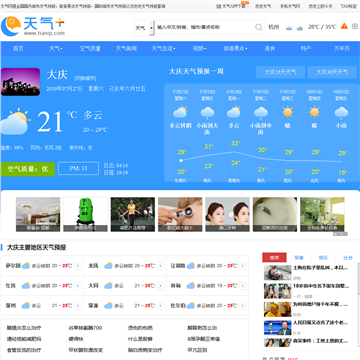This screenshot has width=360, height=360.
Task: Open the 天气 search category dropdown
Action: 144,28
